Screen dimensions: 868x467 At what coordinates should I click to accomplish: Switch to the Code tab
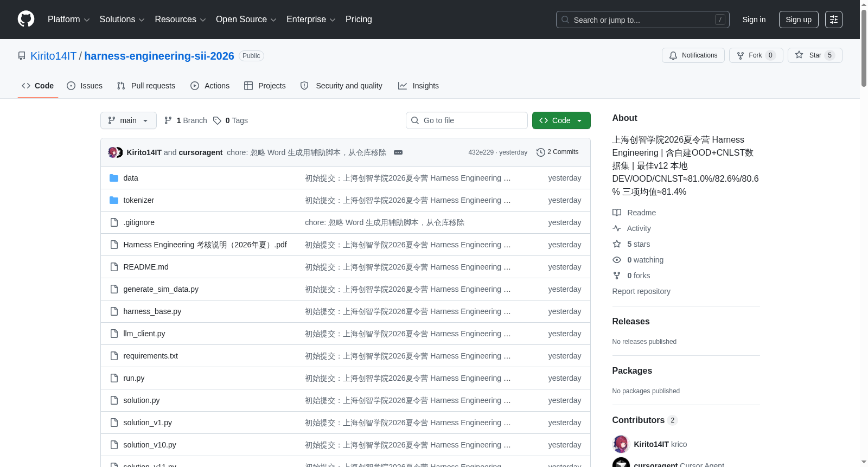[38, 86]
